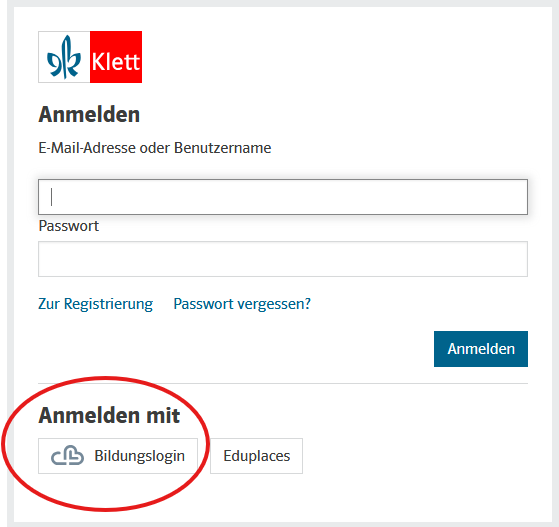Screen dimensions: 559x527
Task: Follow the Passwort vergessen? link
Action: (x=242, y=304)
